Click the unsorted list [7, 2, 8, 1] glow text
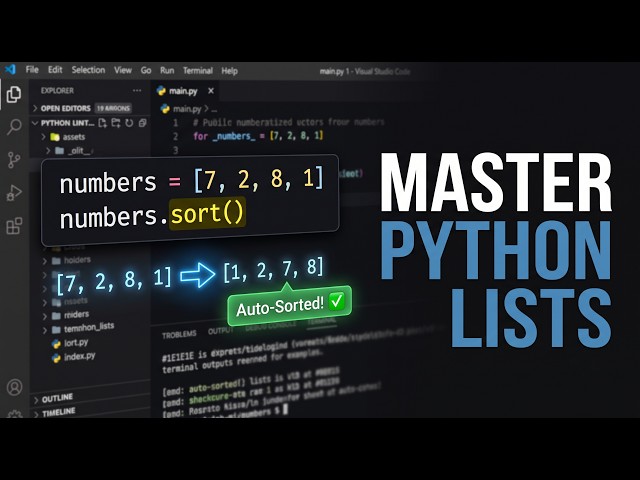 point(114,282)
